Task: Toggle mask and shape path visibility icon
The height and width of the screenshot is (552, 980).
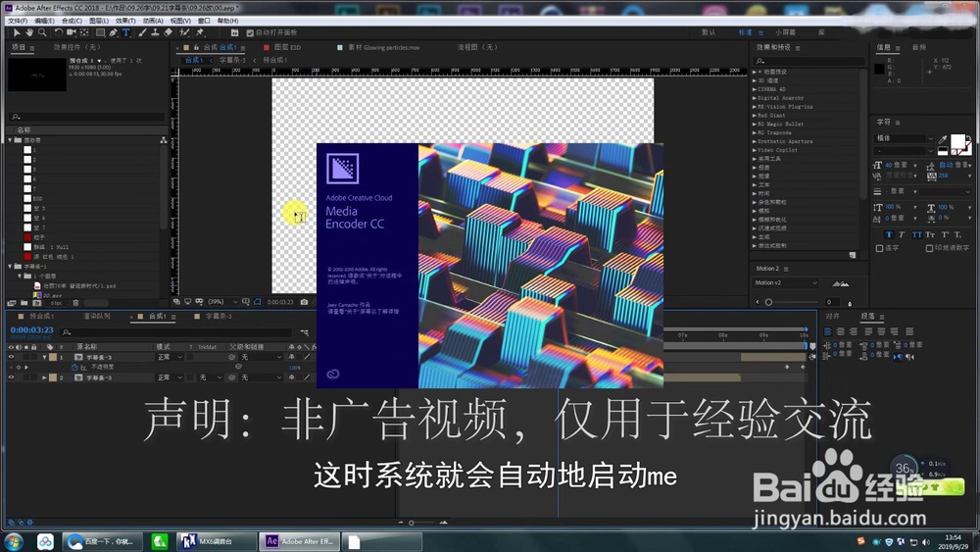Action: click(x=257, y=302)
